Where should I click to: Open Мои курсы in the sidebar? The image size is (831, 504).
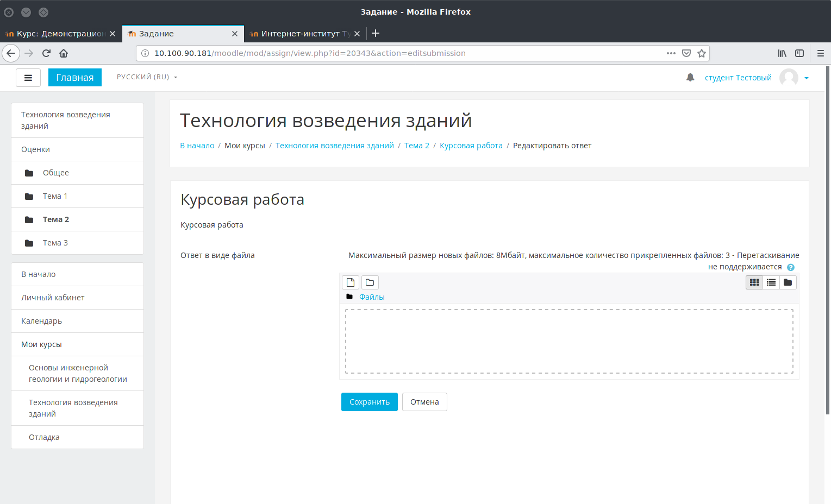(x=77, y=344)
